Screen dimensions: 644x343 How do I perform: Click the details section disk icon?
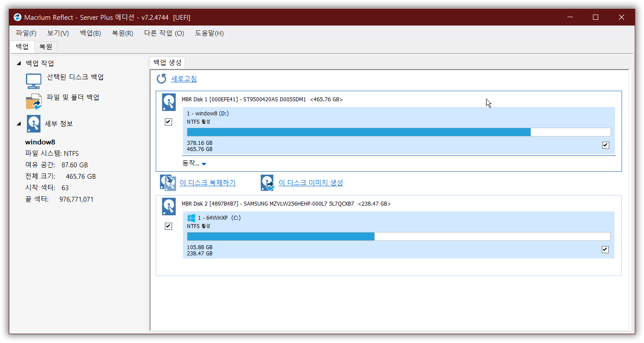pos(33,124)
